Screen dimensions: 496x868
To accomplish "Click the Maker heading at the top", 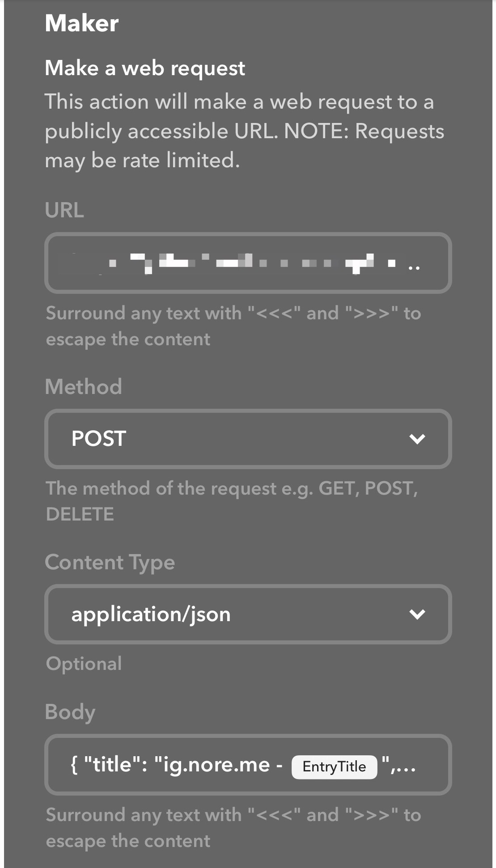I will [82, 23].
